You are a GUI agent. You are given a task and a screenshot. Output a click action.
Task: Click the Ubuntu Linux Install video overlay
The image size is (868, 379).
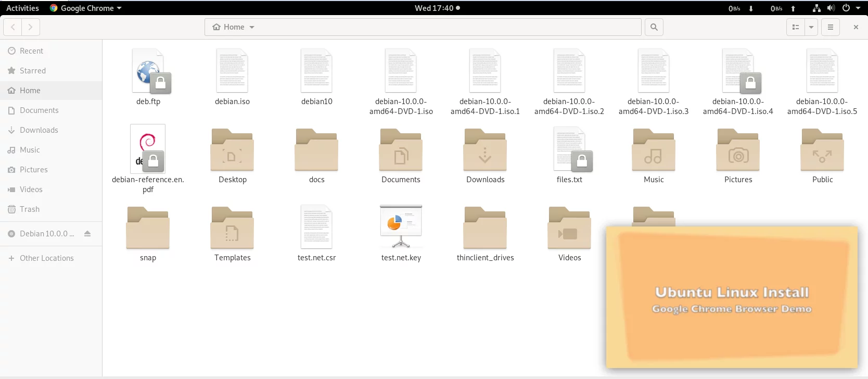[x=732, y=297]
